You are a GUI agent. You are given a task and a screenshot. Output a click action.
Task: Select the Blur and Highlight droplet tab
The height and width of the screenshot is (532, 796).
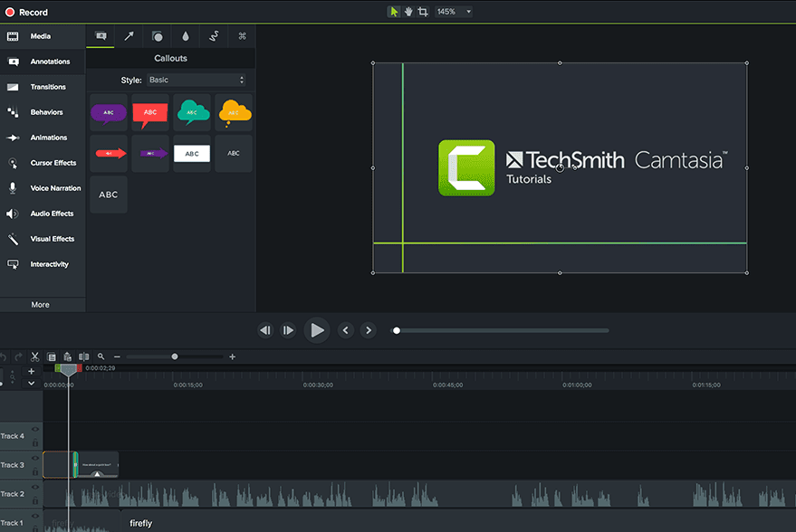(186, 36)
